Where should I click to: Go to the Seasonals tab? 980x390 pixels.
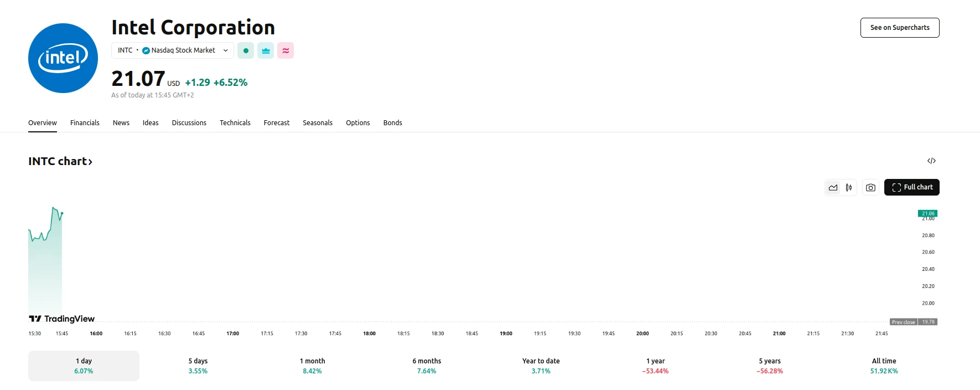pos(318,123)
